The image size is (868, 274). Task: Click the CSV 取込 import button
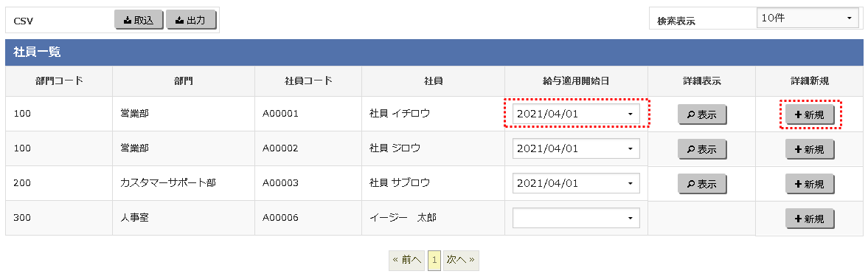pyautogui.click(x=139, y=20)
